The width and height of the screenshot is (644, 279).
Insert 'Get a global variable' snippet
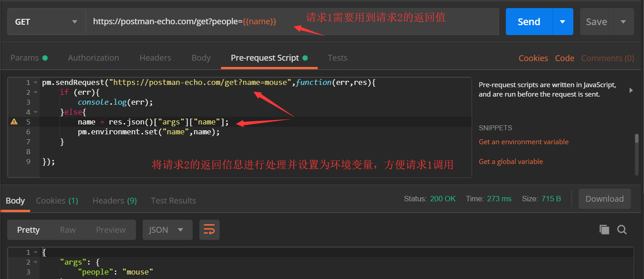[511, 161]
